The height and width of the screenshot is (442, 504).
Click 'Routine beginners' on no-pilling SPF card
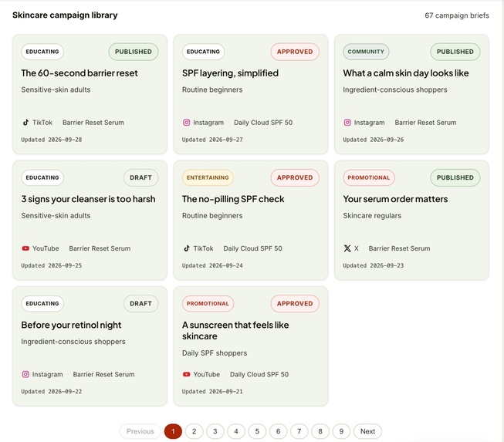tap(212, 215)
